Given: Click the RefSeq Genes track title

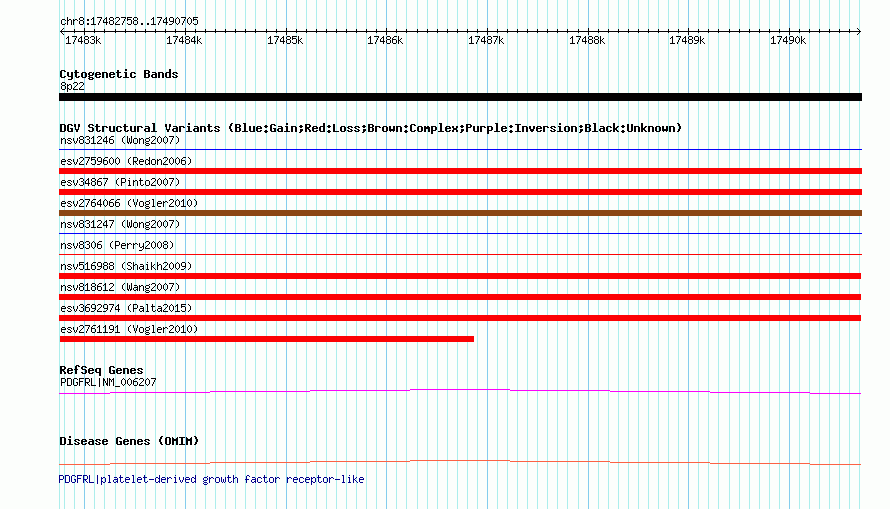Looking at the screenshot, I should (101, 370).
